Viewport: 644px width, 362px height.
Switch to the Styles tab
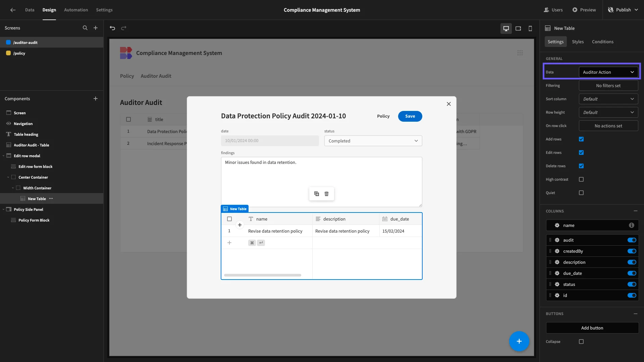coord(578,42)
